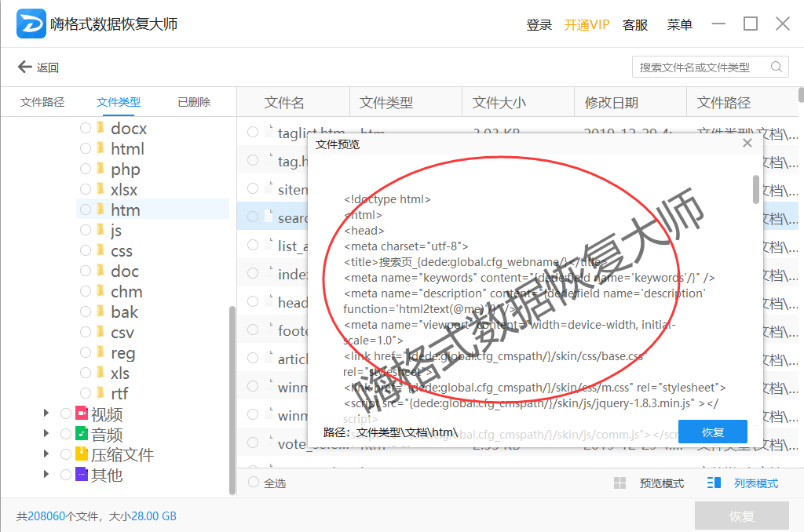Click the preview mode grid icon
The width and height of the screenshot is (804, 532).
pos(620,483)
